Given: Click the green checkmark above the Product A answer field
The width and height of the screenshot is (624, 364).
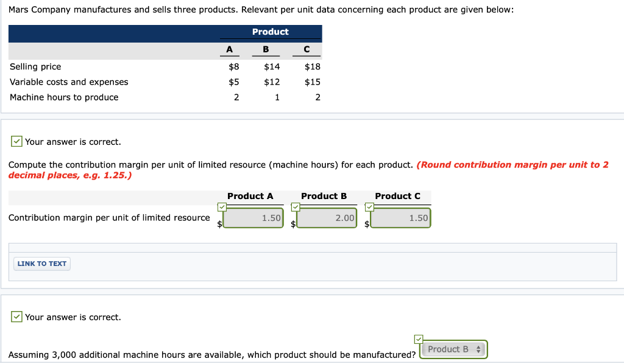Looking at the screenshot, I should click(222, 207).
